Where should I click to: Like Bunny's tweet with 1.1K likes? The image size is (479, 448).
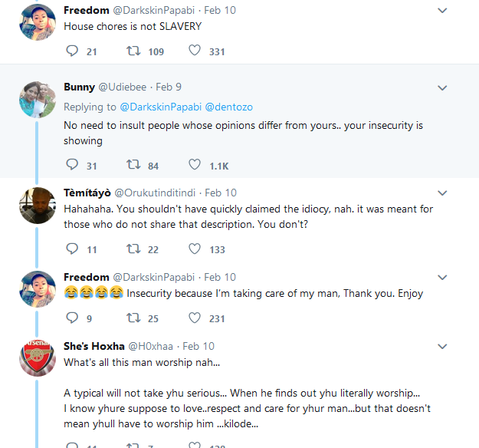pos(195,165)
